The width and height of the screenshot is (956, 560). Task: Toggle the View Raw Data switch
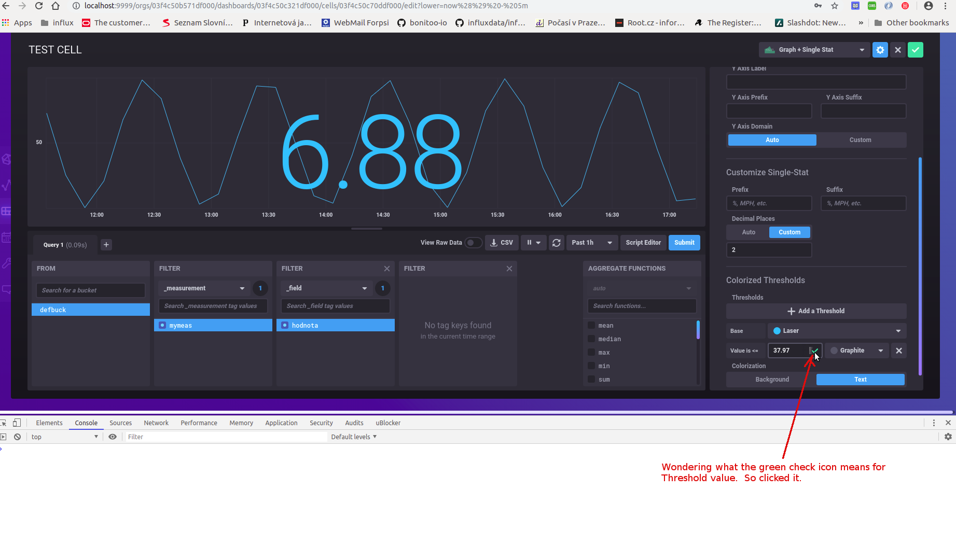point(474,242)
